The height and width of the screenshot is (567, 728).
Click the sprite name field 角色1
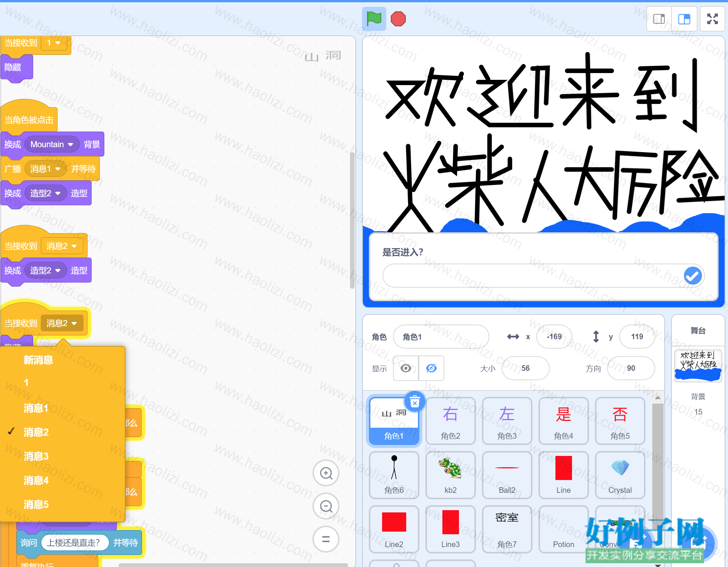(x=441, y=337)
